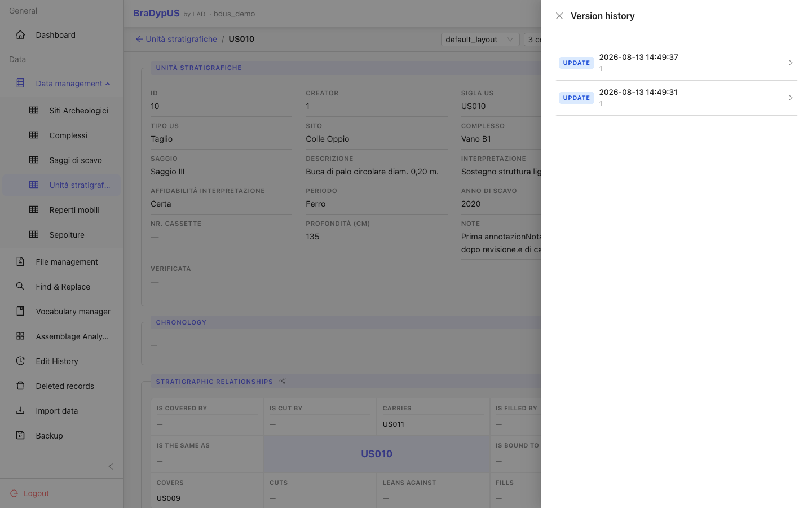Screen dimensions: 812x508
Task: Click the US009 covers relationship
Action: (168, 498)
